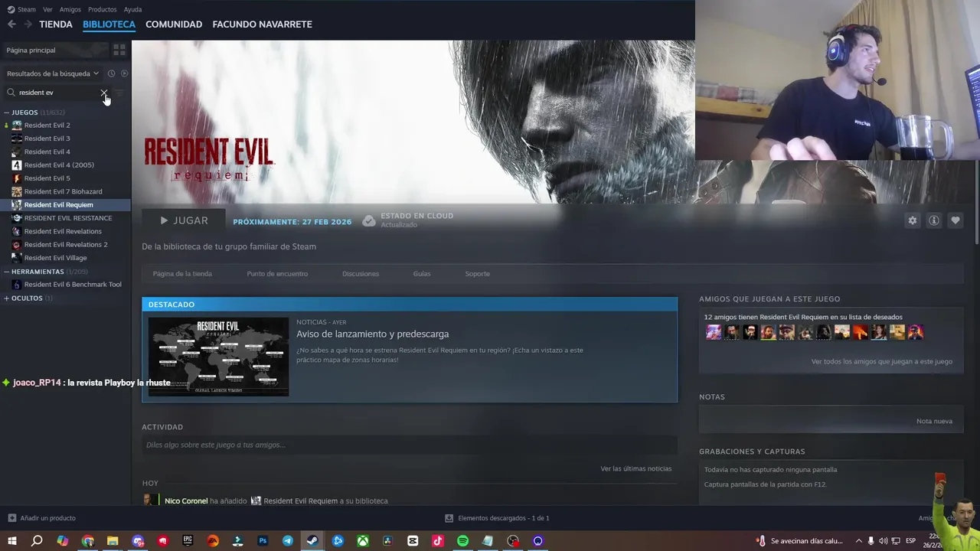Image resolution: width=980 pixels, height=551 pixels.
Task: Open FACUNDO NAVARRETE profile tab
Action: [262, 24]
